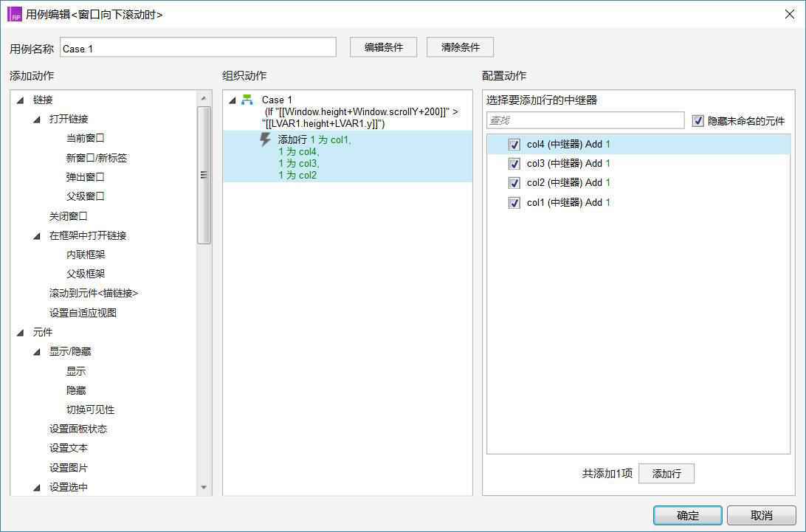The image size is (806, 532).
Task: Collapse the 链接 tree category
Action: [x=21, y=100]
